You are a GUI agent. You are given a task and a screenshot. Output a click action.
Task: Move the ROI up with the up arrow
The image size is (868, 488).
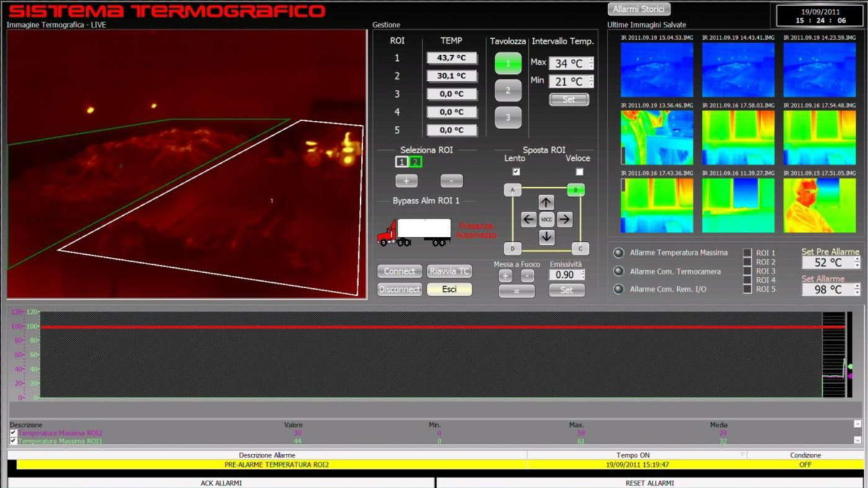546,202
